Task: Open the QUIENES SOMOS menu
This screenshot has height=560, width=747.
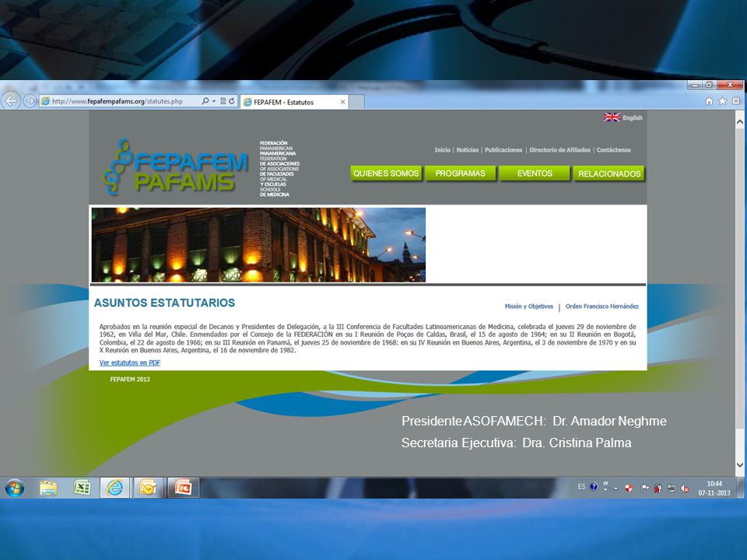Action: tap(386, 173)
